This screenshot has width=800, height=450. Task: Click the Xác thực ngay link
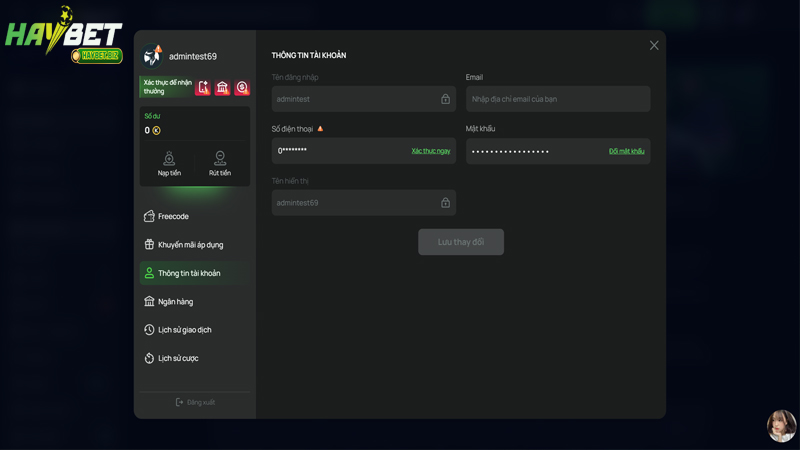click(x=430, y=151)
